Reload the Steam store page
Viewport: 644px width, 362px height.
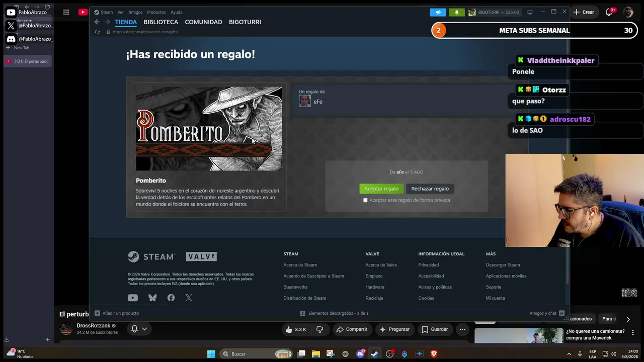tap(98, 32)
